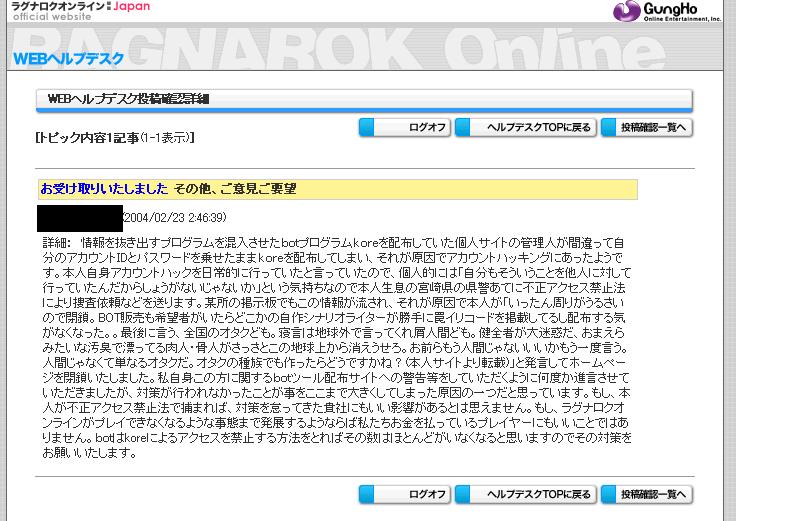
Task: Click the top ログオフ button
Action: tap(405, 127)
